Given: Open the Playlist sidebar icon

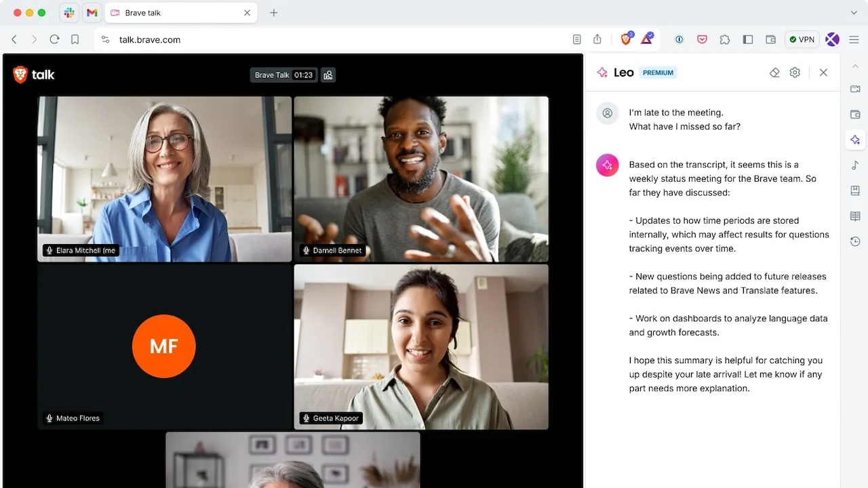Looking at the screenshot, I should pos(855,165).
